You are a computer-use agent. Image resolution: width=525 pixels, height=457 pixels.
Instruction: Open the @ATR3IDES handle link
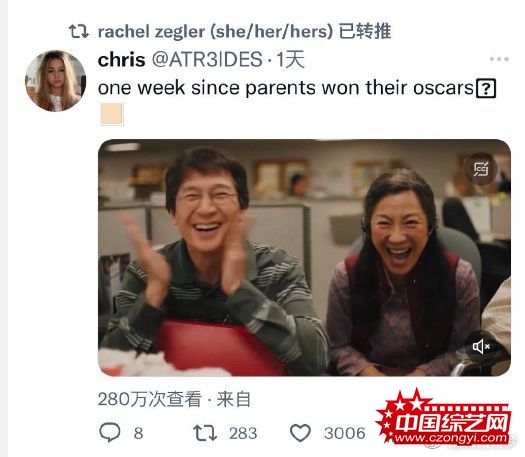coord(207,60)
